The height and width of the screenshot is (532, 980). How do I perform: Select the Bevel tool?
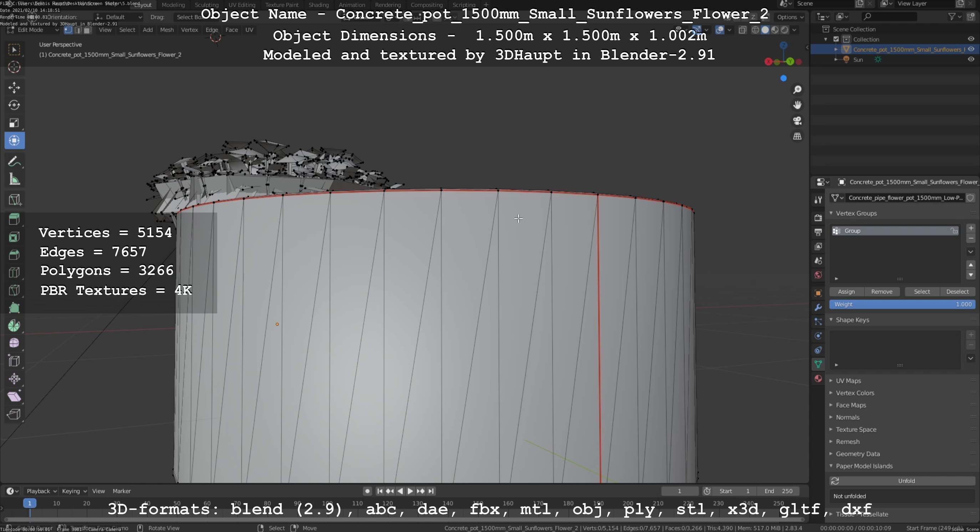click(14, 255)
